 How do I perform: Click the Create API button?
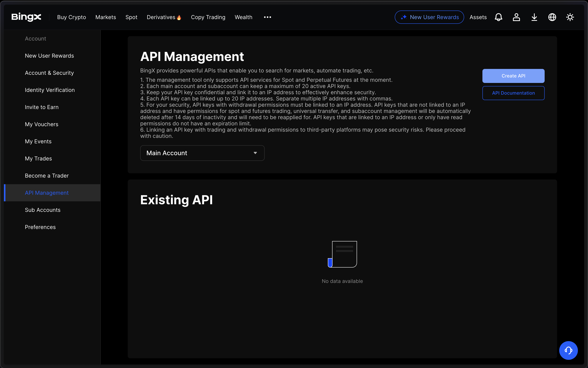click(513, 76)
